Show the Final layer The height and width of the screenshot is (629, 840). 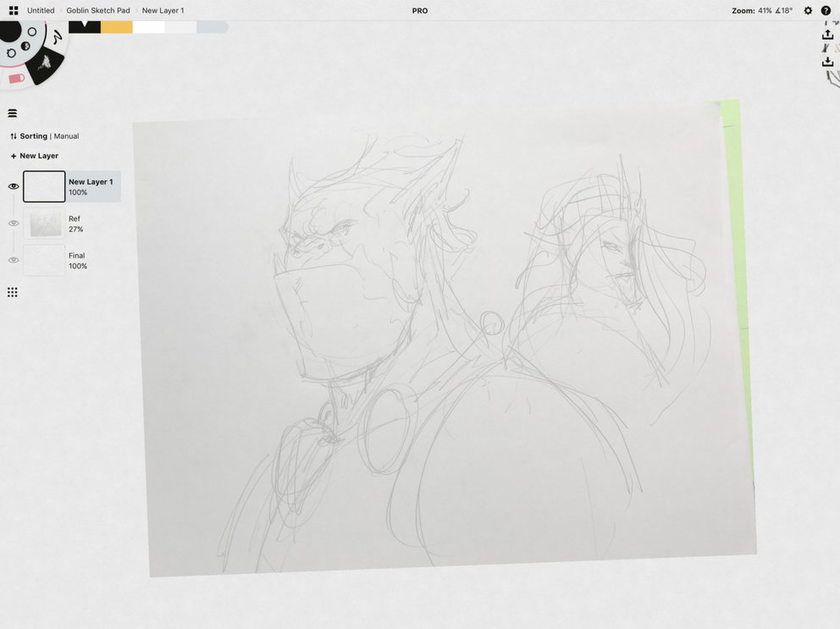point(13,259)
